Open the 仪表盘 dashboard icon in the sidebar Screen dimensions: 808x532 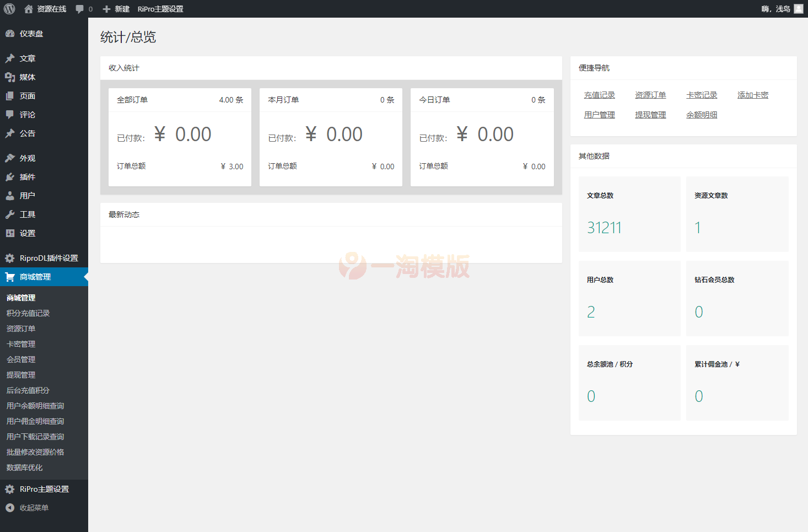(x=10, y=34)
